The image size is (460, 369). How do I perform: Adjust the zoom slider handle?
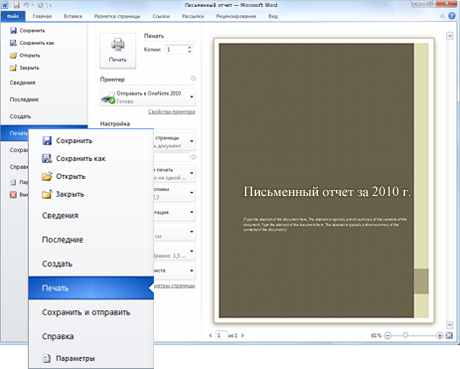tap(405, 335)
